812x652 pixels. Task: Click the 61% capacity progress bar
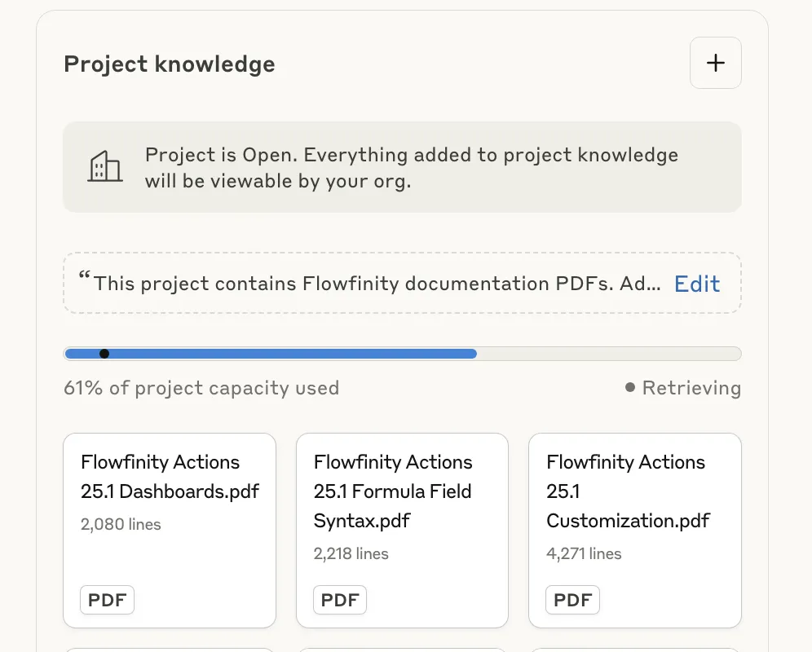coord(326,354)
